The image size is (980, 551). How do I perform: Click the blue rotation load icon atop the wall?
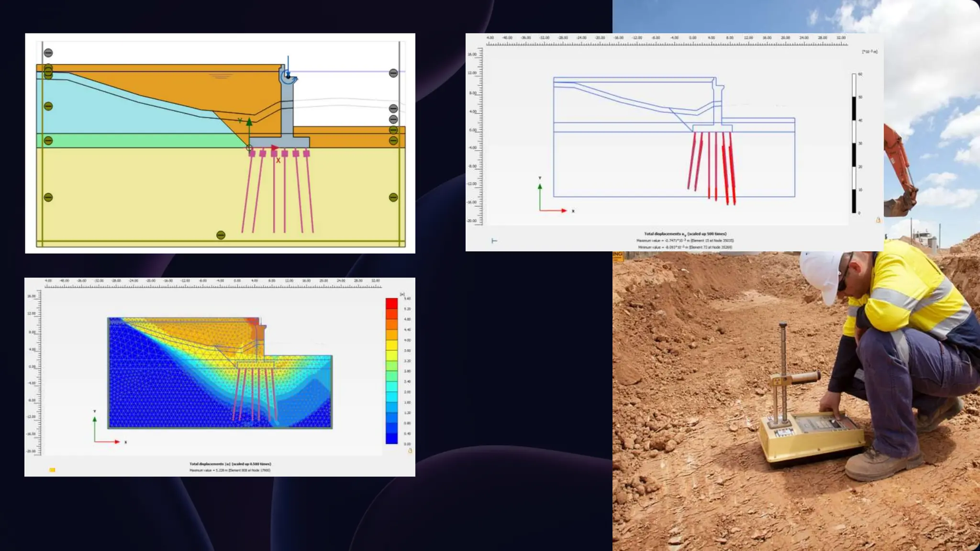click(288, 77)
